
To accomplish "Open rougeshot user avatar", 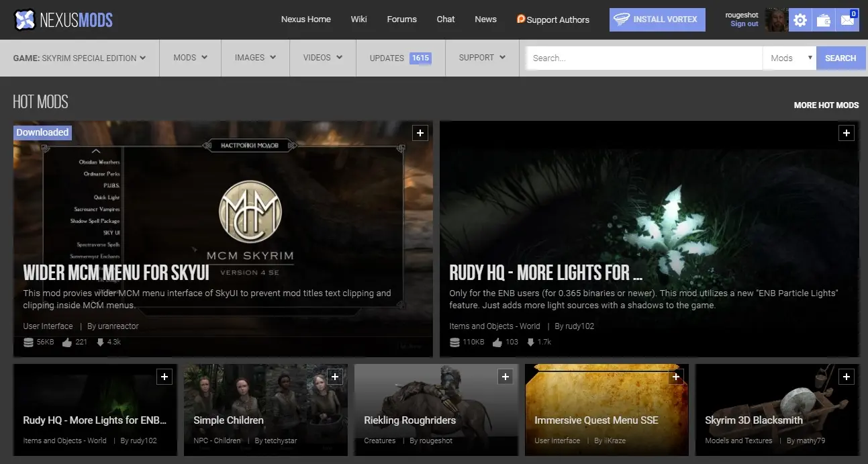I will pyautogui.click(x=777, y=20).
